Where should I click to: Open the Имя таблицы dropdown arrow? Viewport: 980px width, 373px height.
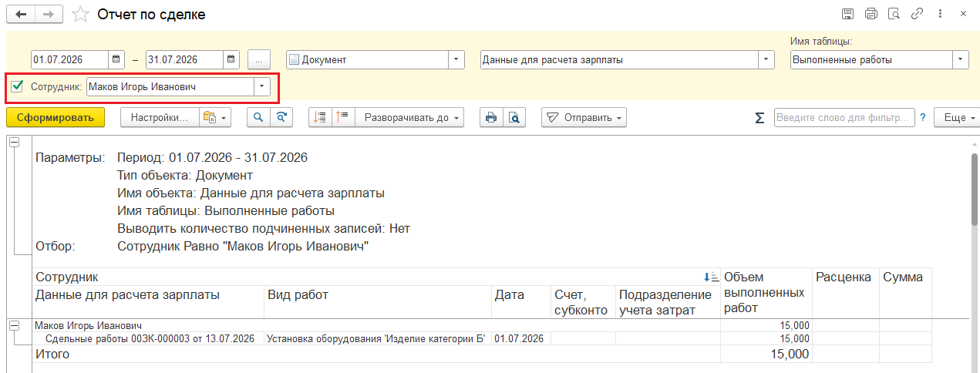[x=961, y=59]
